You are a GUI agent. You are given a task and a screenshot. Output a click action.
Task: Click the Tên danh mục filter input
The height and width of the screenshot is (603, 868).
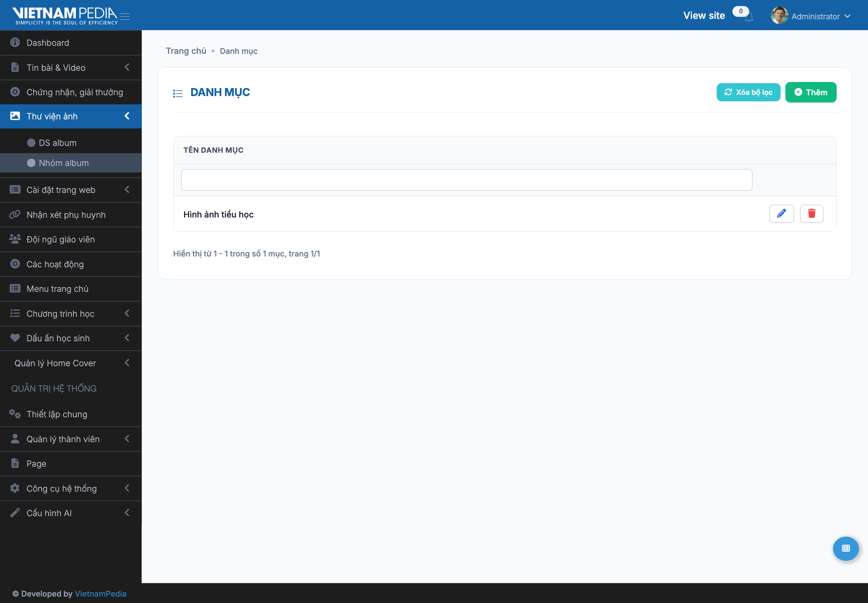tap(467, 180)
